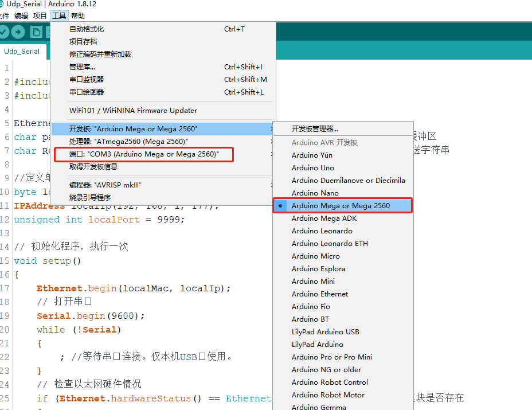Viewport: 532px width, 410px height.
Task: Open the 帮助 menu
Action: click(77, 15)
